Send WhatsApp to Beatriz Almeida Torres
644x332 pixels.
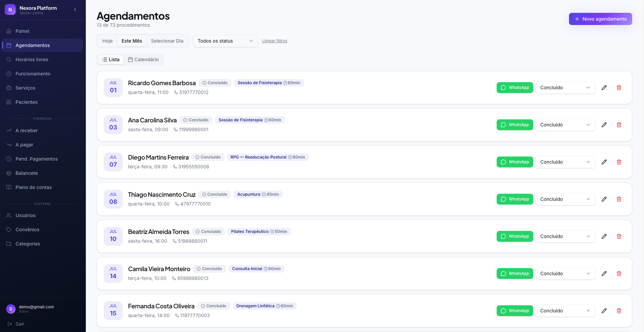pos(515,236)
